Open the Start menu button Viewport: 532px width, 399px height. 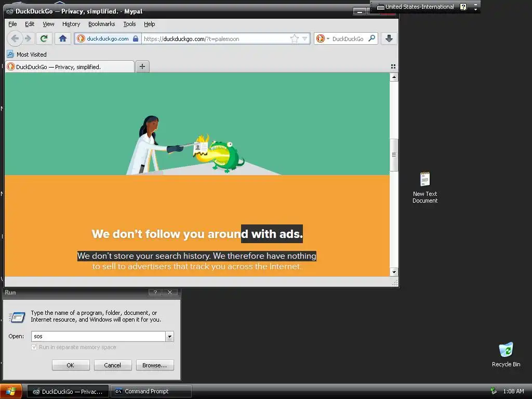11,391
